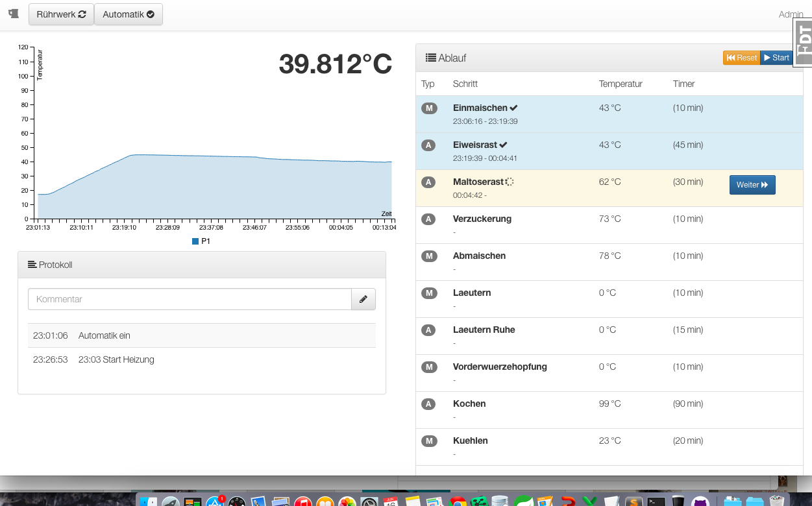The height and width of the screenshot is (506, 812).
Task: Toggle the Automatik mode button
Action: [x=129, y=14]
